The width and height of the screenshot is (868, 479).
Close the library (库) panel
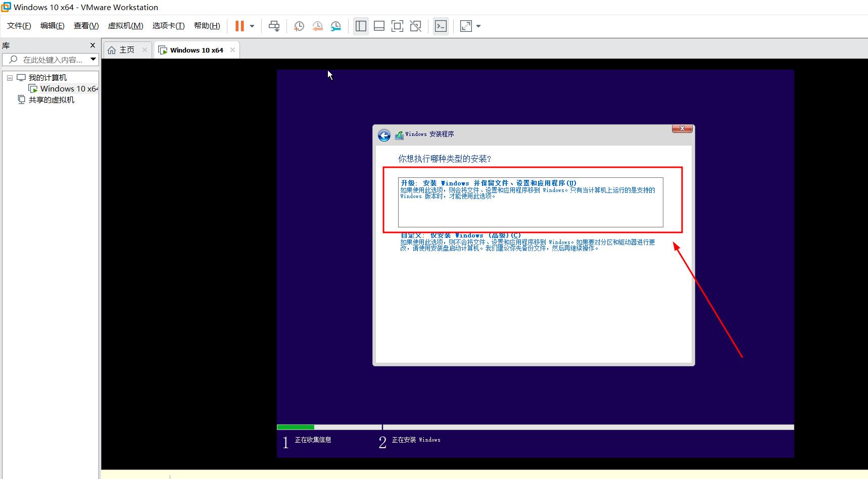pyautogui.click(x=92, y=45)
